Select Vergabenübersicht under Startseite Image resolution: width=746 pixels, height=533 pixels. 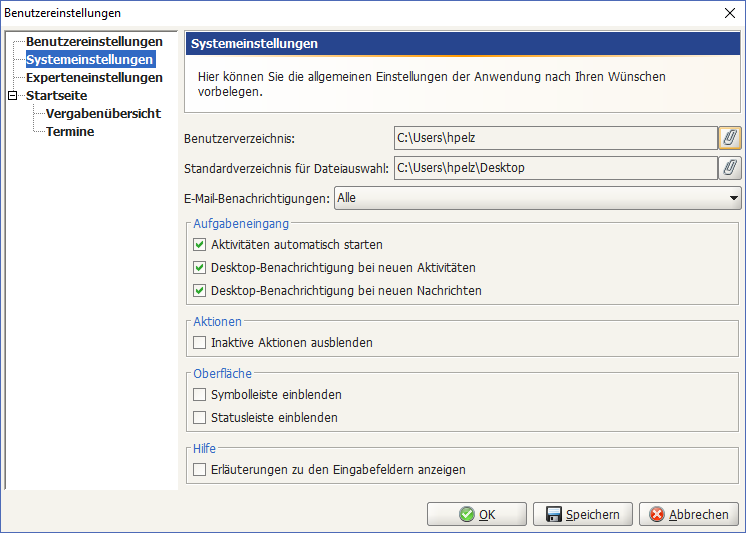(x=103, y=114)
